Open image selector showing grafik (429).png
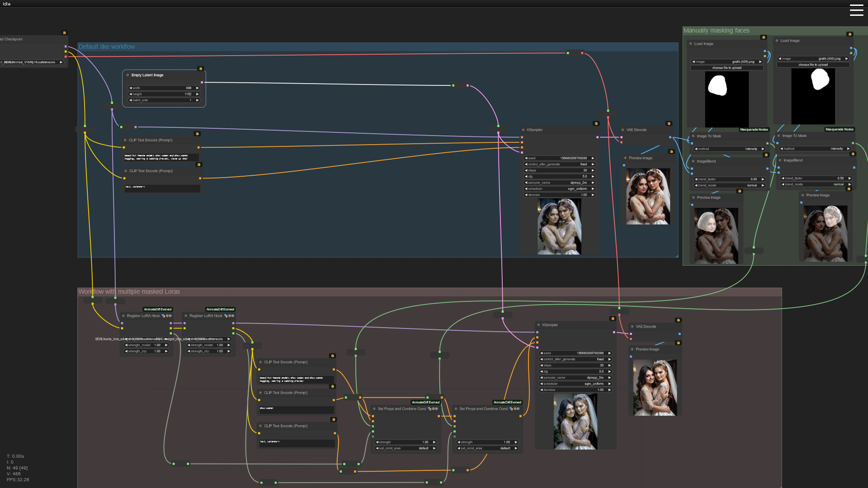 pos(727,61)
